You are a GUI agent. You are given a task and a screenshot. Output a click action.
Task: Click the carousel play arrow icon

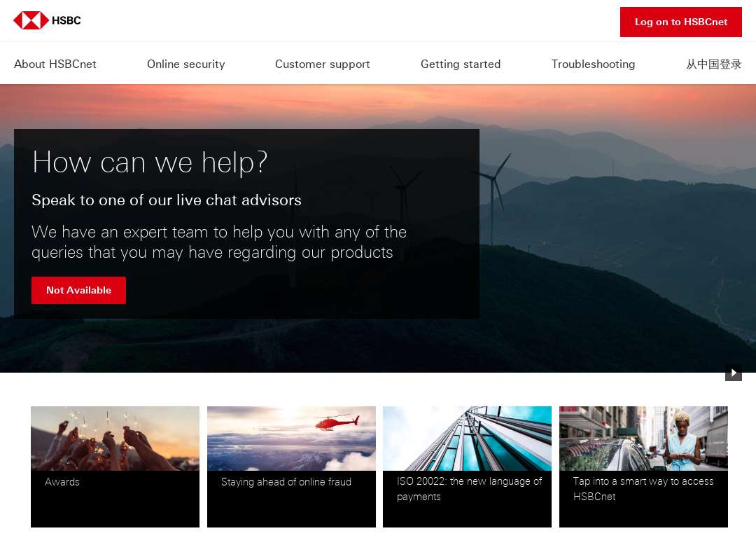point(734,373)
